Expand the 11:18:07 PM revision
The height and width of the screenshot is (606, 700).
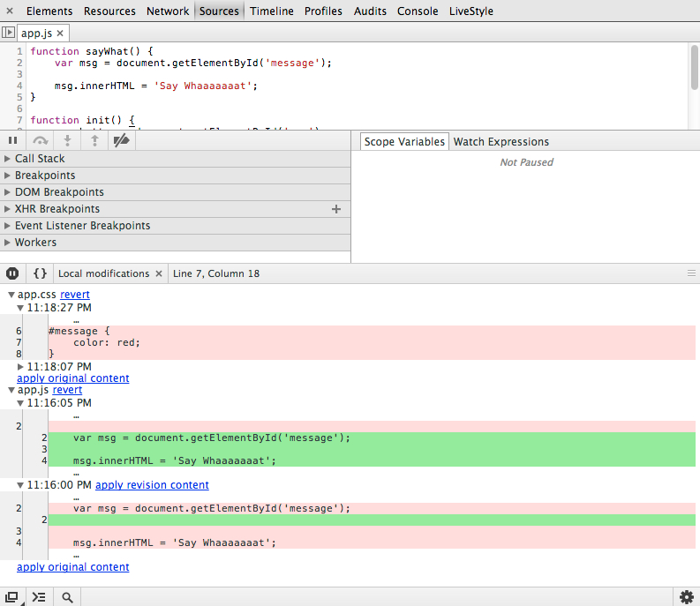[20, 367]
